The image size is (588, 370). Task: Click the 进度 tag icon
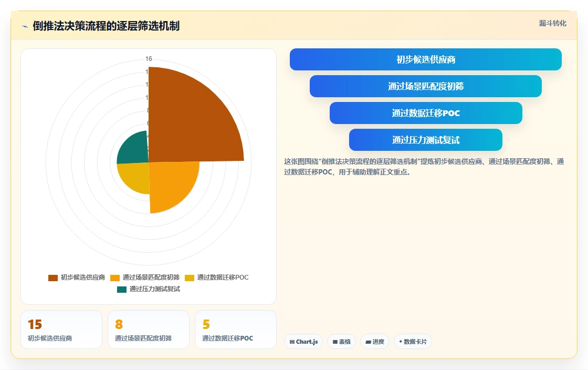[368, 342]
